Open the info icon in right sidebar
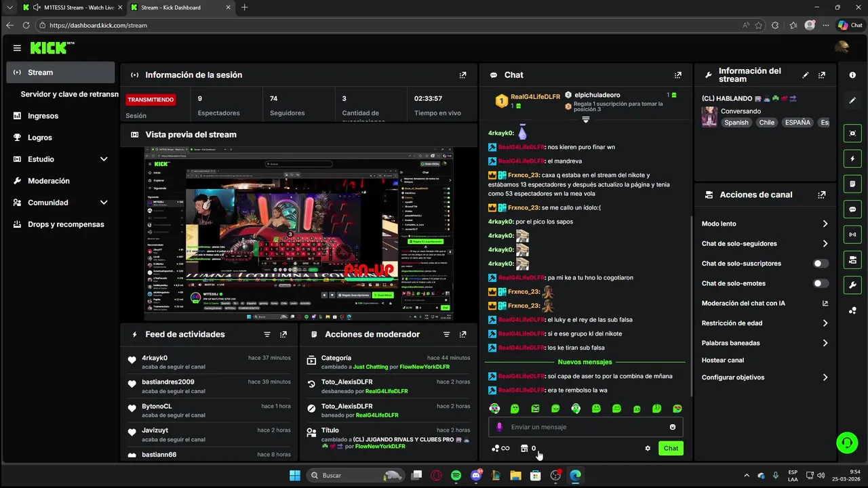868x488 pixels. [852, 75]
